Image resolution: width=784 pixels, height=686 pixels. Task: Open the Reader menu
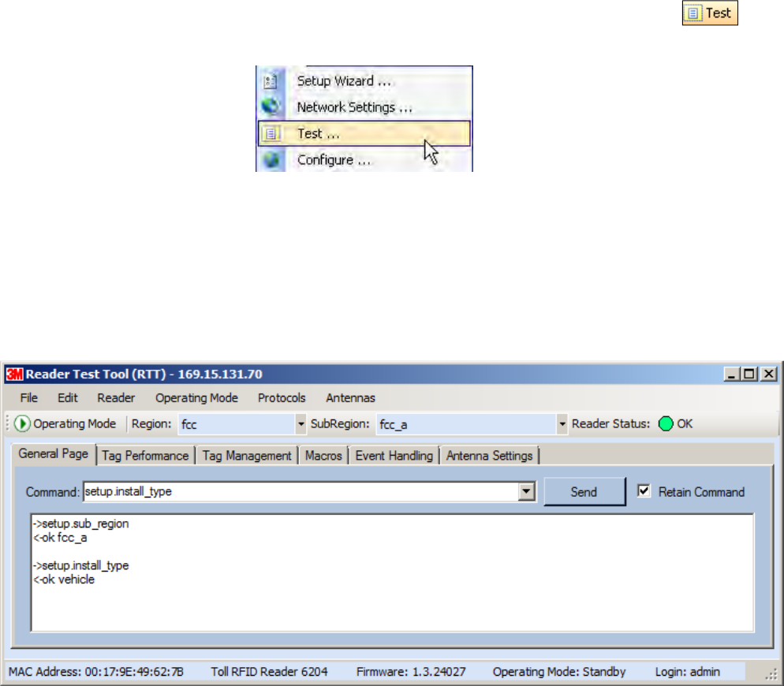116,398
